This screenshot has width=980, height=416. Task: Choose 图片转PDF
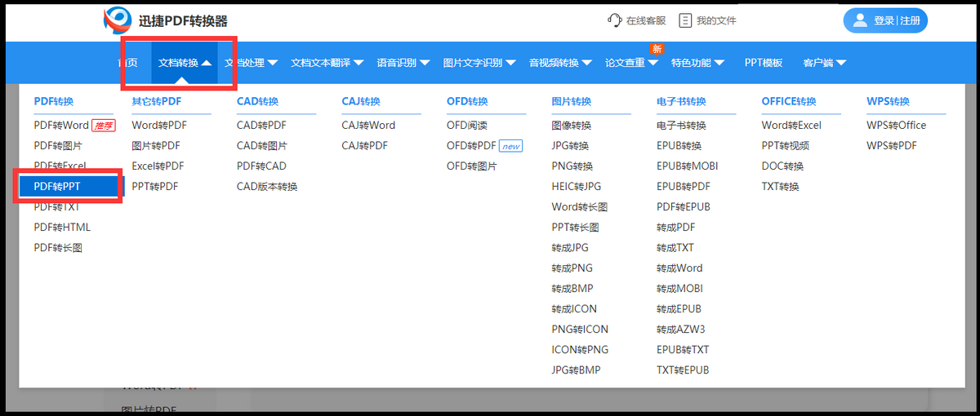click(156, 146)
